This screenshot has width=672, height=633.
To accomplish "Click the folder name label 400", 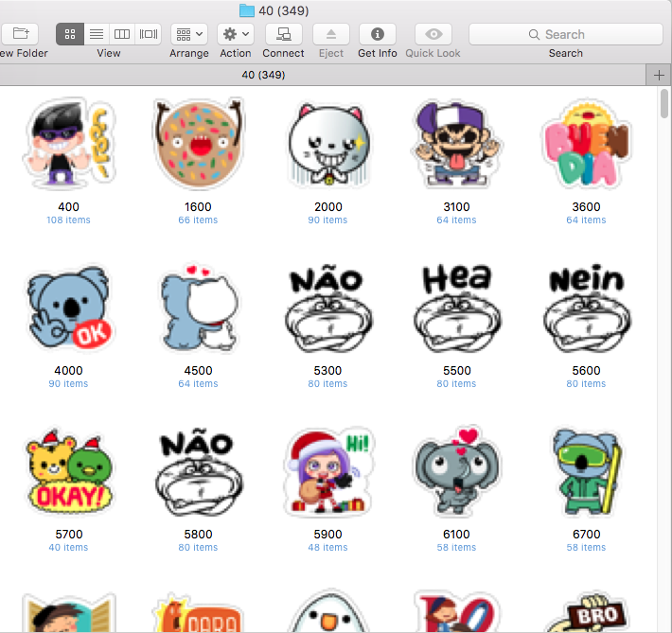I will point(68,207).
